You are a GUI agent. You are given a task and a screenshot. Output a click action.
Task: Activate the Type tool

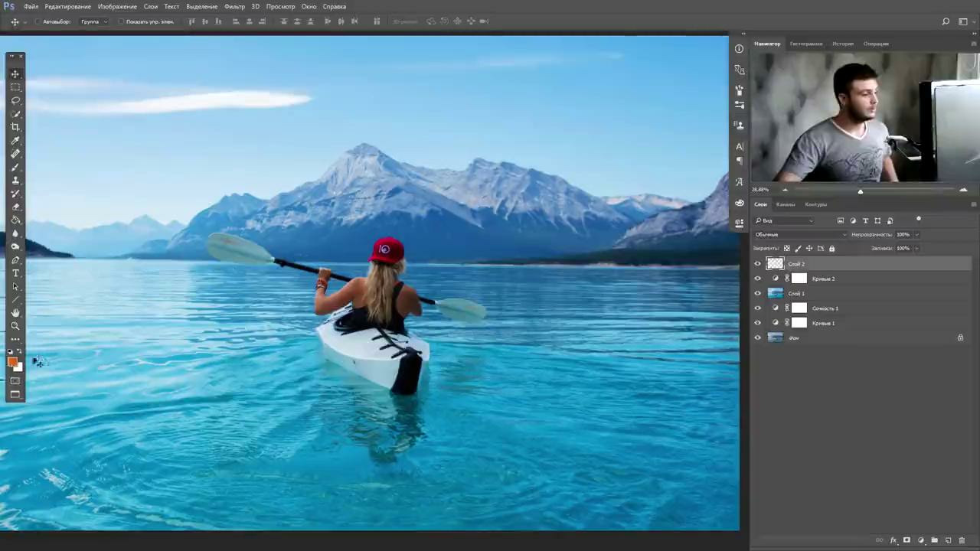pyautogui.click(x=15, y=273)
